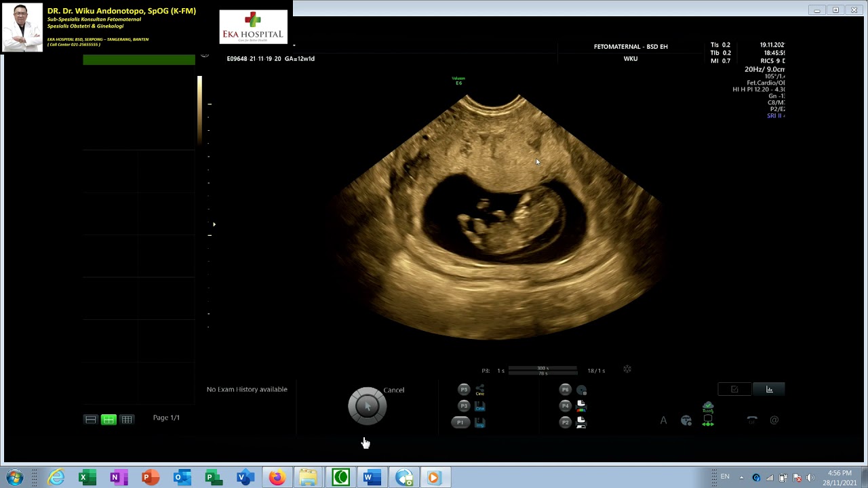This screenshot has width=868, height=488.
Task: Click the doctor portrait photo
Action: (22, 28)
